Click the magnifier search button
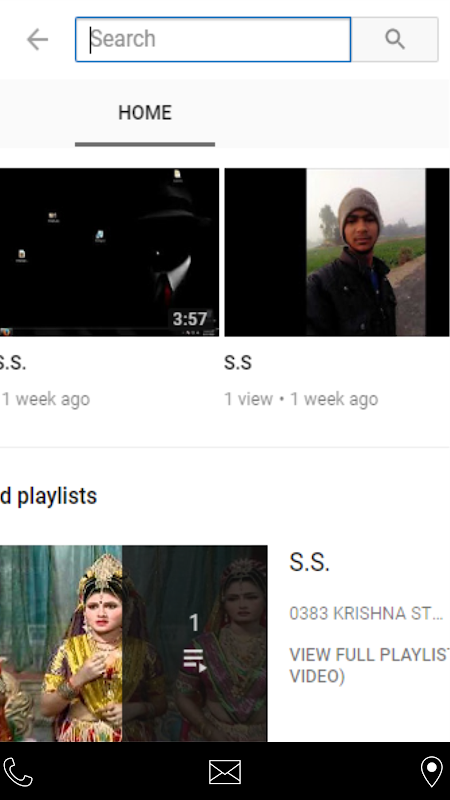Viewport: 450px width, 800px height. pos(394,39)
